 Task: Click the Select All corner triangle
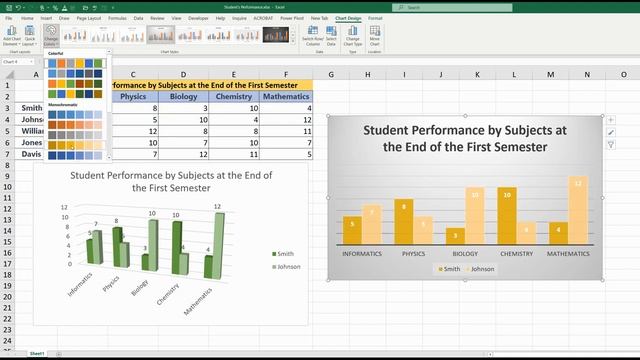[9, 75]
